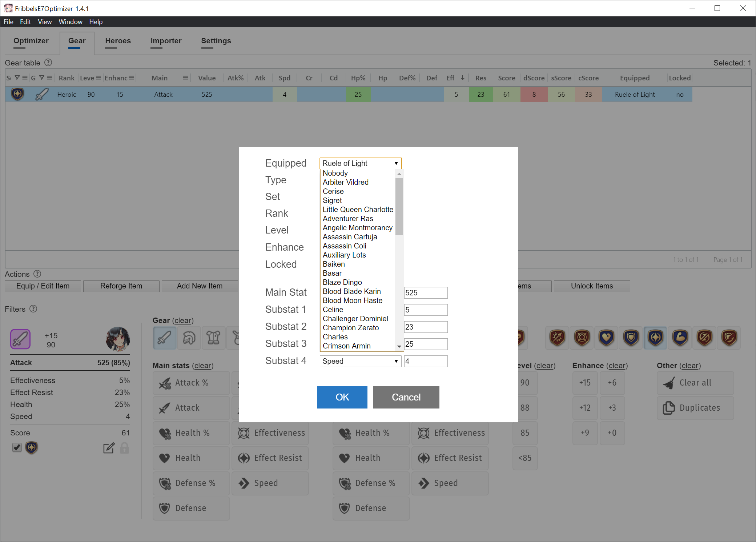Click the blue heart health set icon
Viewport: 756px width, 542px height.
pyautogui.click(x=606, y=338)
